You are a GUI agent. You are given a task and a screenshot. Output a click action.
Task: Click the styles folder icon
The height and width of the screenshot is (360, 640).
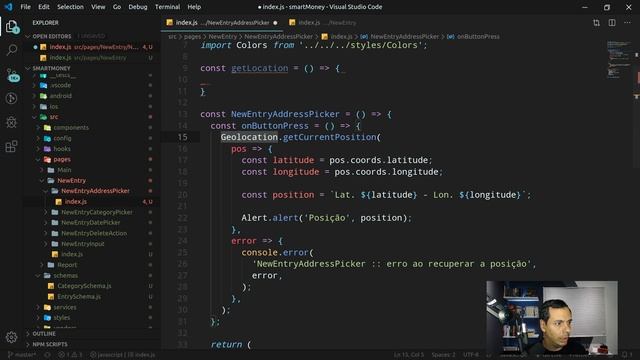(x=47, y=318)
